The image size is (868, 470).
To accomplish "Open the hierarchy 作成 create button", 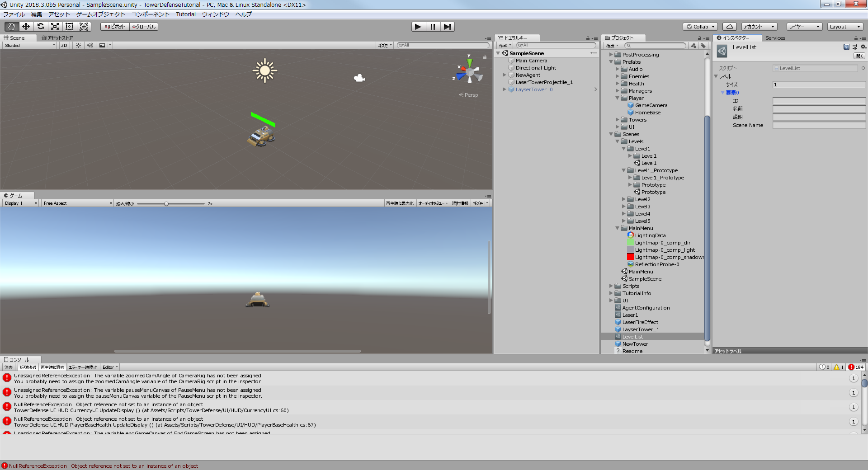I will [505, 46].
